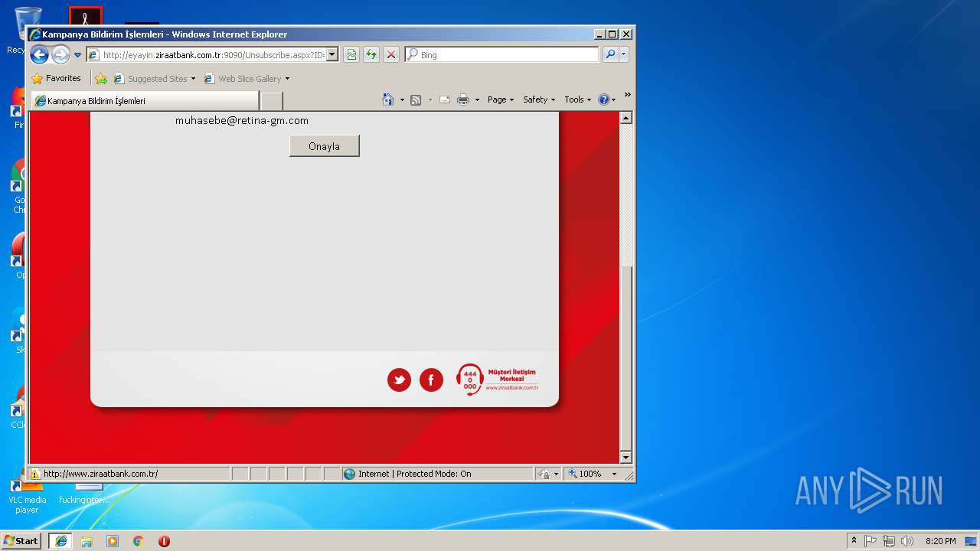
Task: Open the Page menu
Action: [x=501, y=99]
